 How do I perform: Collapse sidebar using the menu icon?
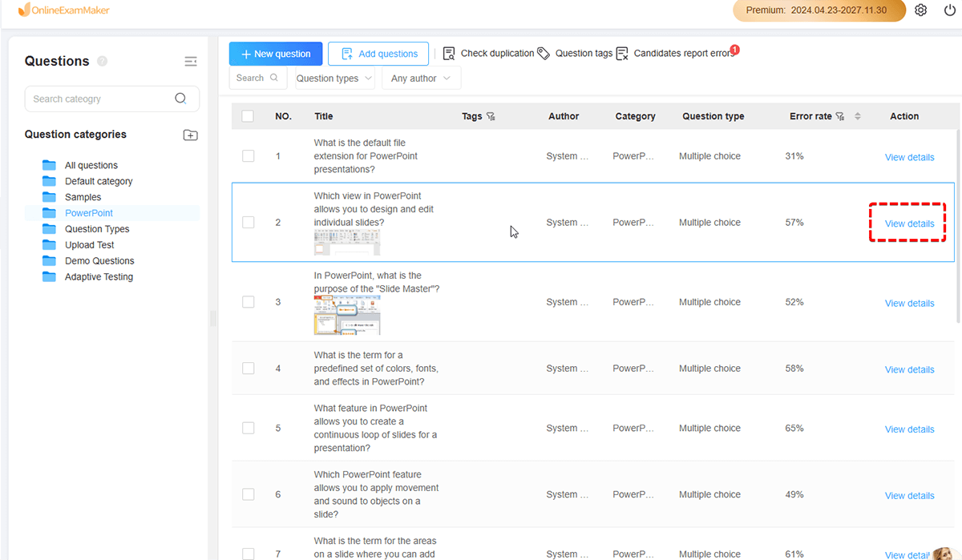point(190,62)
